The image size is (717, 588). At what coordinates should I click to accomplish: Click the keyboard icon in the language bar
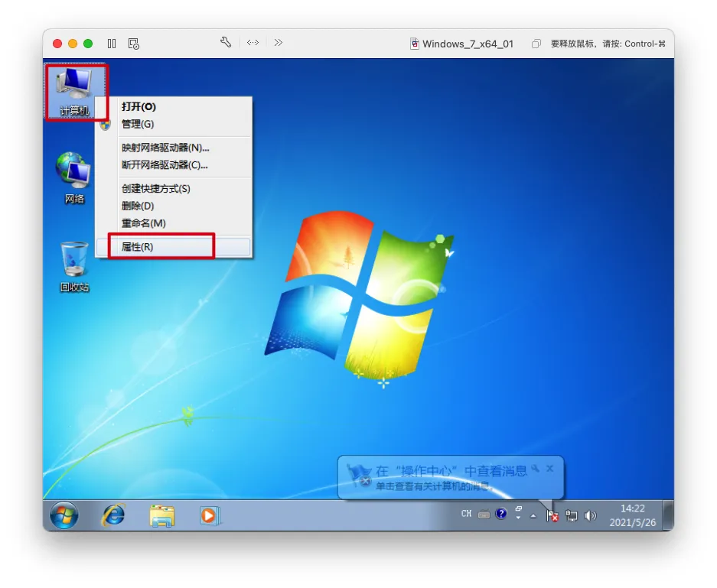[484, 515]
